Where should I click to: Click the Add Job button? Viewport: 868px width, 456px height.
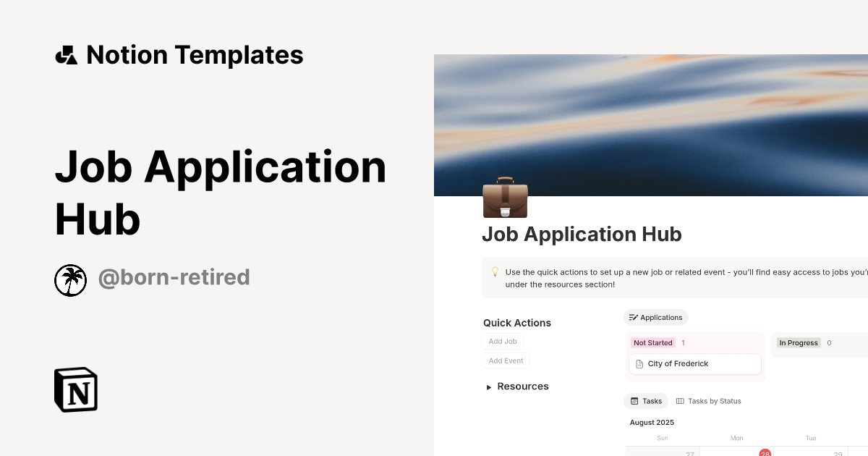(502, 341)
